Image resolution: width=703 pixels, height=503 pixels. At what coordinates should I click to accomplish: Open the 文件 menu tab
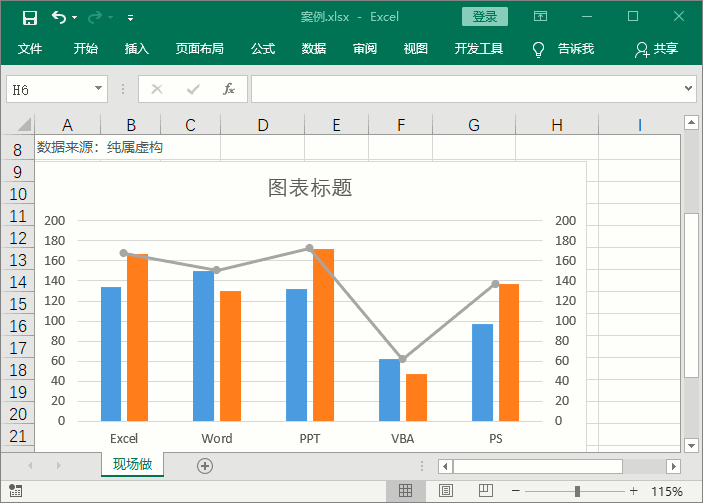click(x=30, y=48)
